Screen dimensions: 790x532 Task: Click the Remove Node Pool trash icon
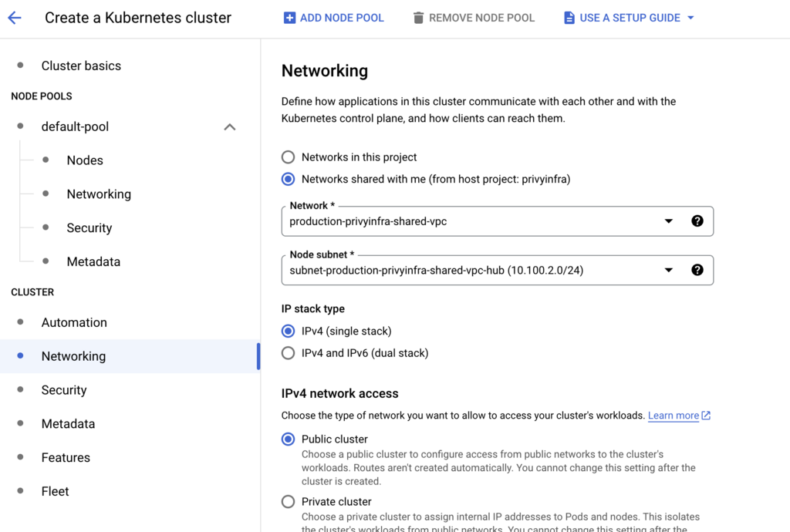click(x=417, y=17)
